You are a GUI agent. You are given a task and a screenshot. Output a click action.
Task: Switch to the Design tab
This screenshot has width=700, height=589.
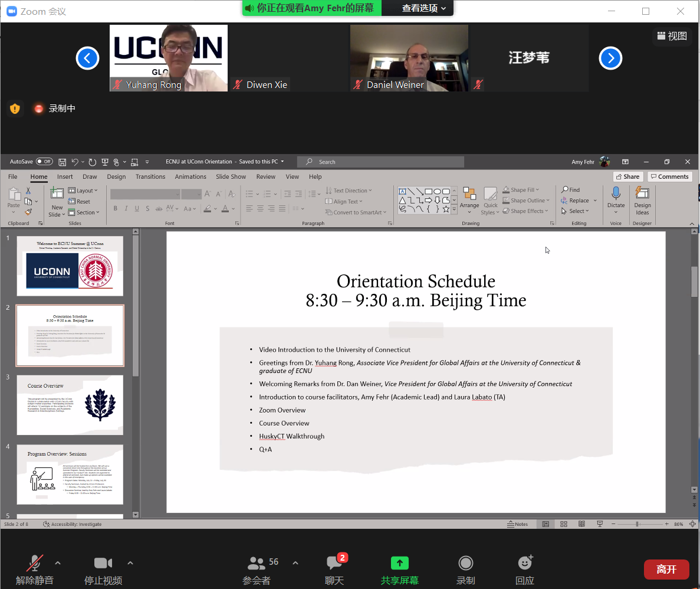[x=116, y=177]
